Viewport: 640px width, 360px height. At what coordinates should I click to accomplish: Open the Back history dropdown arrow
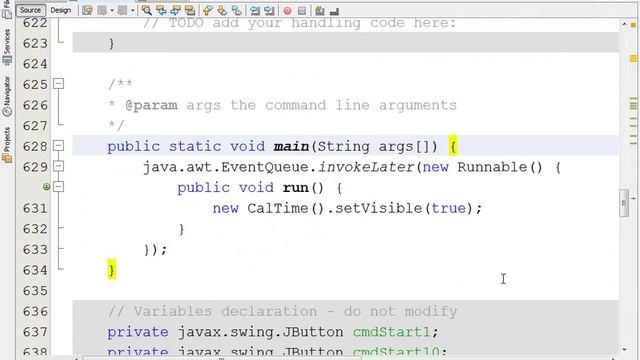click(112, 11)
